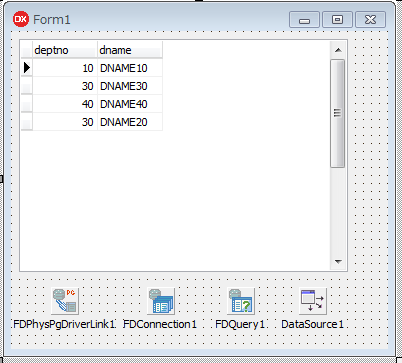Click the row indicator for the DNAME30 row

coord(27,86)
